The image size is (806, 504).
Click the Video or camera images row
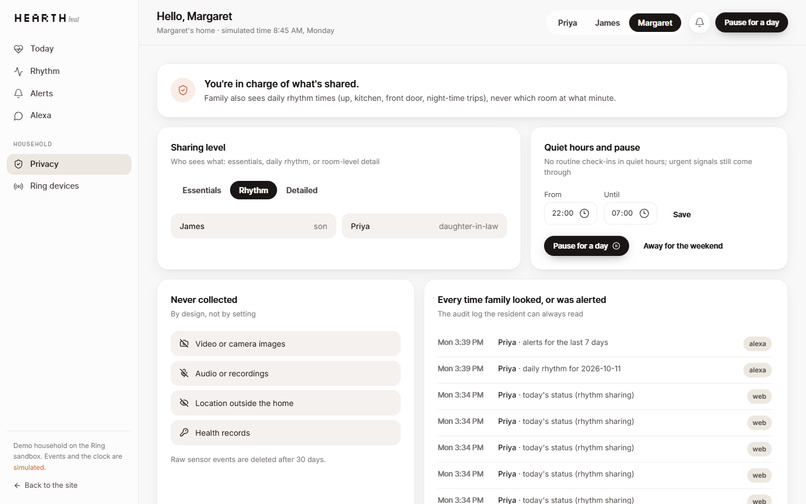[285, 344]
